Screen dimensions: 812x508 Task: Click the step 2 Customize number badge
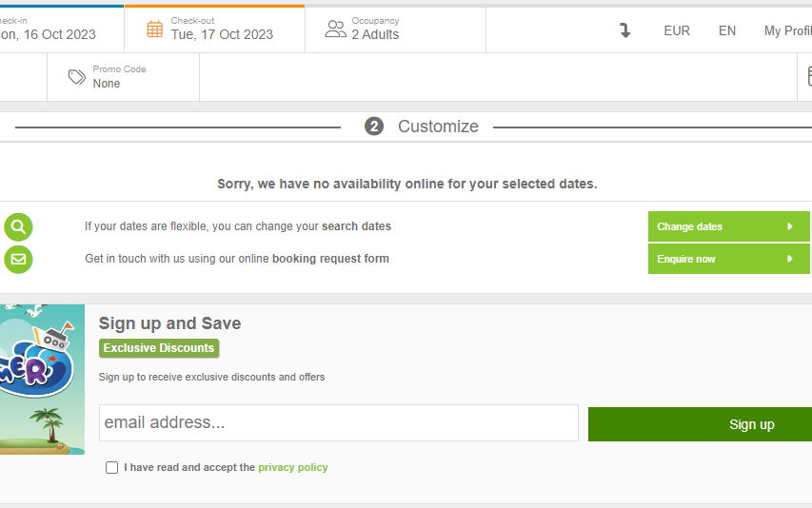pyautogui.click(x=374, y=127)
